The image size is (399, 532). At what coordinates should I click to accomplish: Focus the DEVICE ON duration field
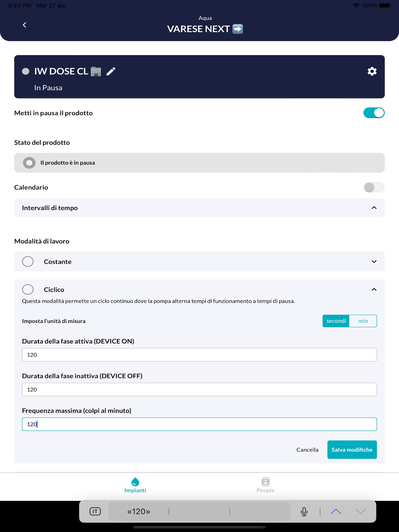199,355
